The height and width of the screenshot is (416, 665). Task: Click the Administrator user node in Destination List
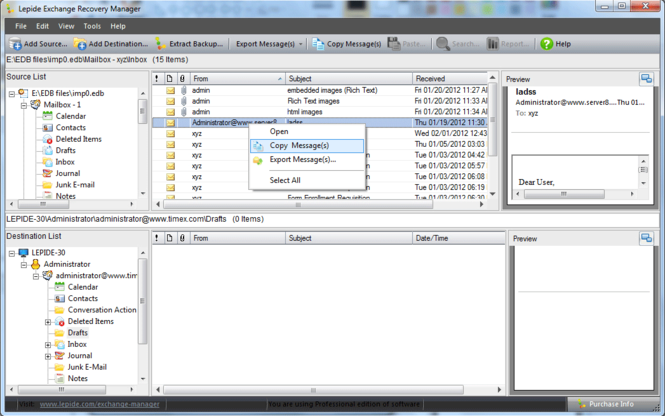(67, 264)
